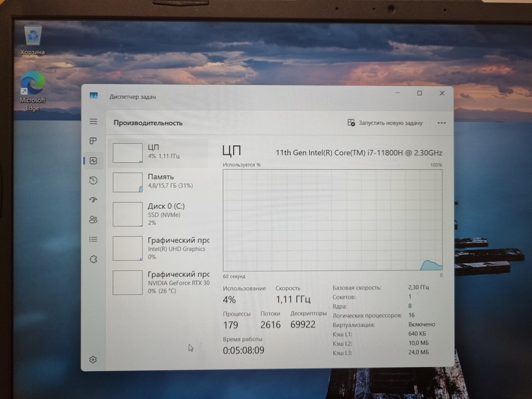Click the Процессы value '179'
The image size is (532, 399).
coord(231,325)
